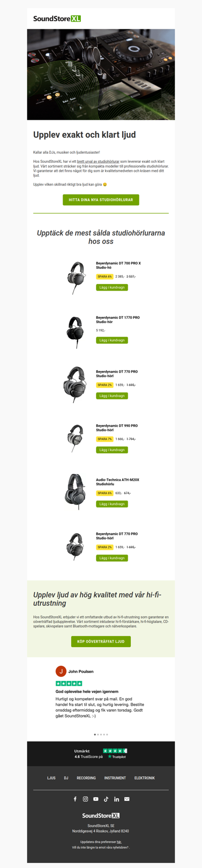The image size is (202, 868).
Task: Open the YouTube icon in the footer
Action: [96, 799]
